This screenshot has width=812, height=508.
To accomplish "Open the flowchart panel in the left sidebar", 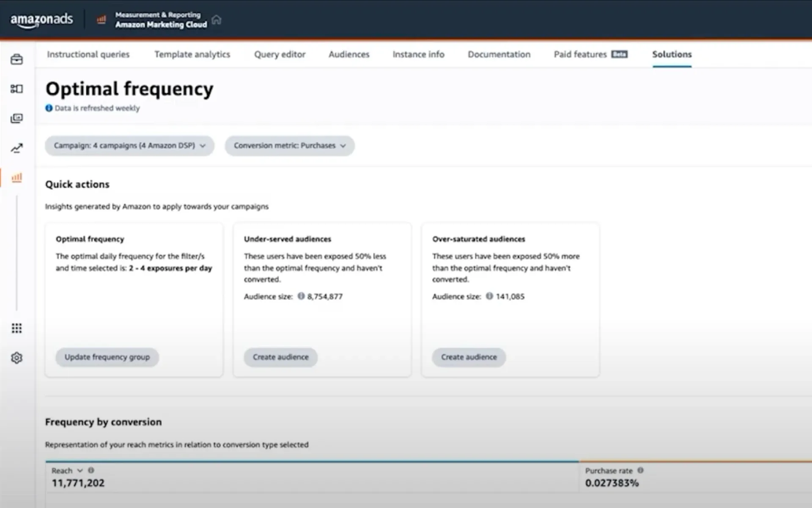I will tap(16, 89).
